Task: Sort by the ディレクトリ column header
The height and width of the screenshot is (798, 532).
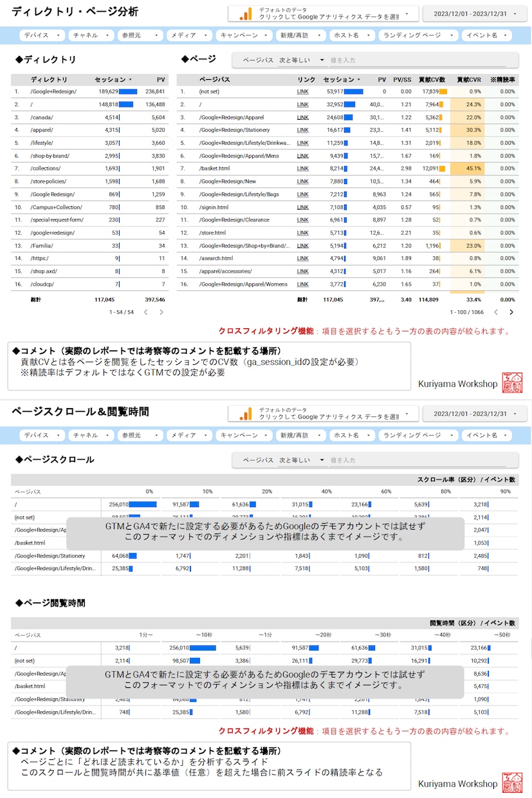Action: (x=49, y=80)
